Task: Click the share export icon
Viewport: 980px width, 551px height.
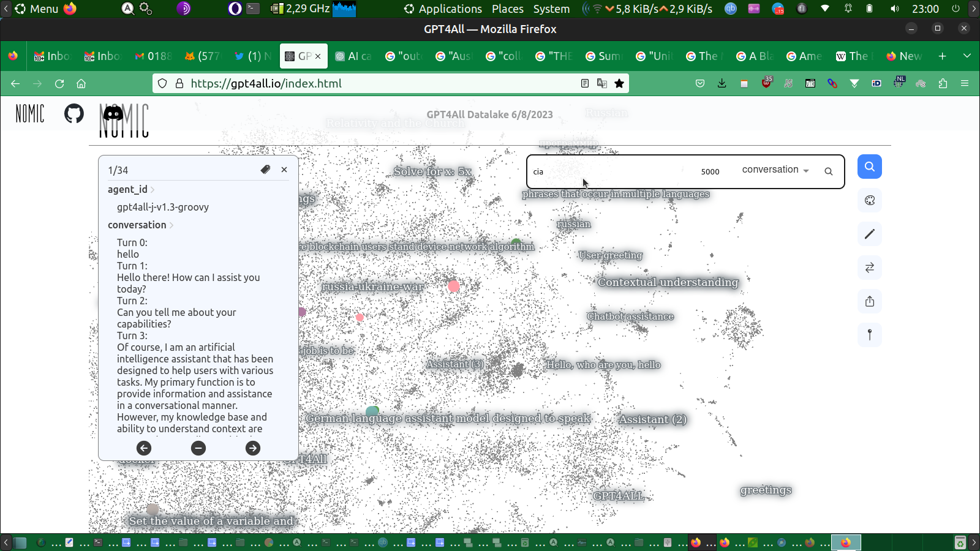Action: pos(870,301)
